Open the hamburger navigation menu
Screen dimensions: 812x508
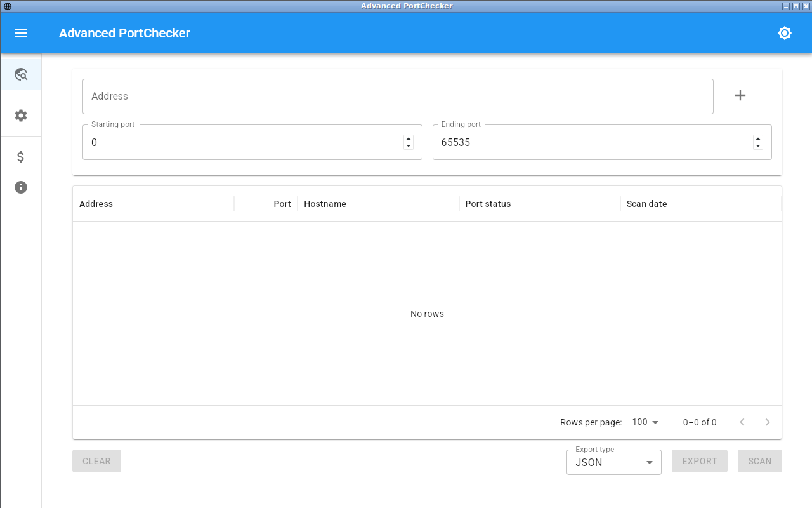tap(21, 33)
